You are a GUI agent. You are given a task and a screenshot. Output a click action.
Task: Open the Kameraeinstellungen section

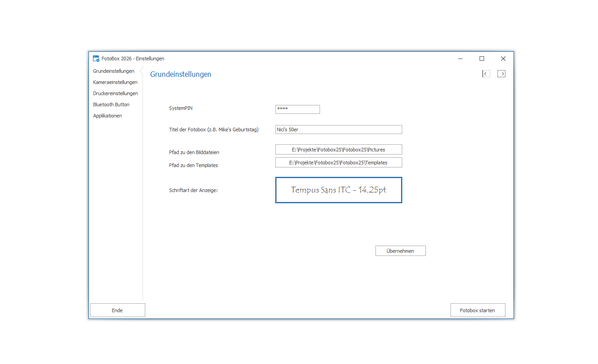[x=115, y=82]
